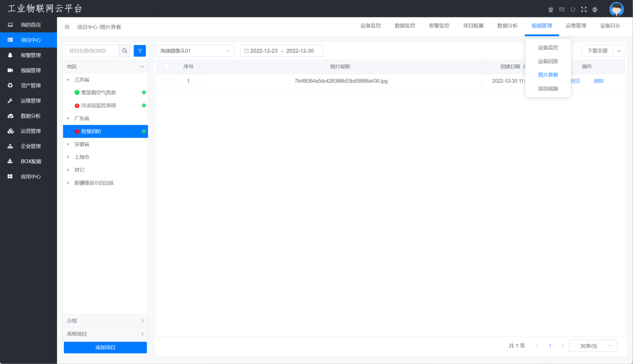Open the mail envelope icon in header
Image resolution: width=633 pixels, height=364 pixels.
(x=562, y=9)
